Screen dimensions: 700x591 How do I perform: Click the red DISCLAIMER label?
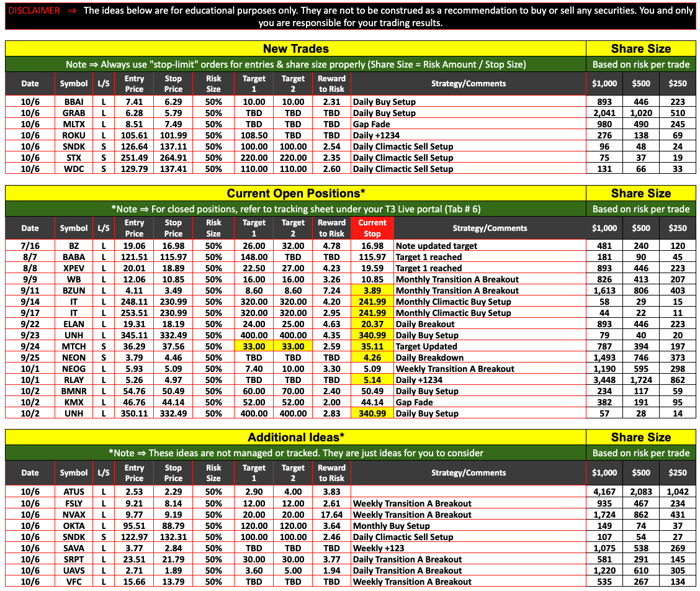click(35, 11)
